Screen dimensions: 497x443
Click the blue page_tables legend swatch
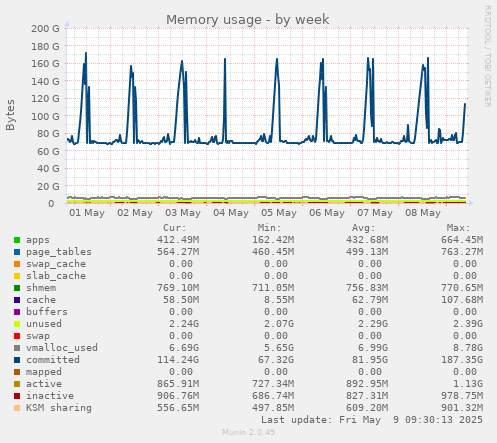pos(17,252)
